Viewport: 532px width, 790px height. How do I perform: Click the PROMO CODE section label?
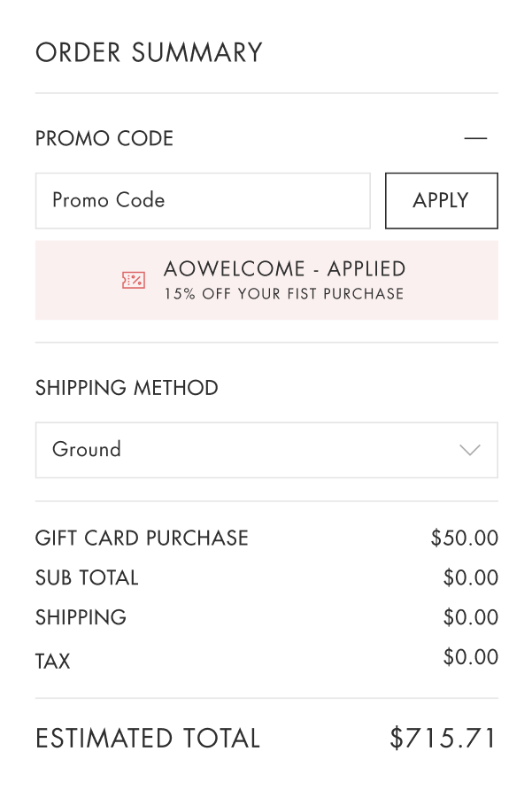(104, 138)
